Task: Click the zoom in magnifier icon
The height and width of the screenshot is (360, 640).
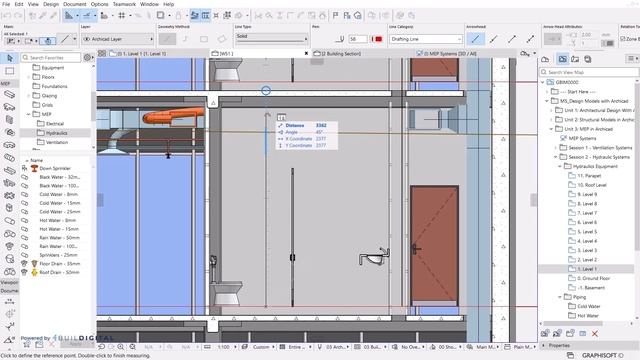Action: (x=121, y=347)
